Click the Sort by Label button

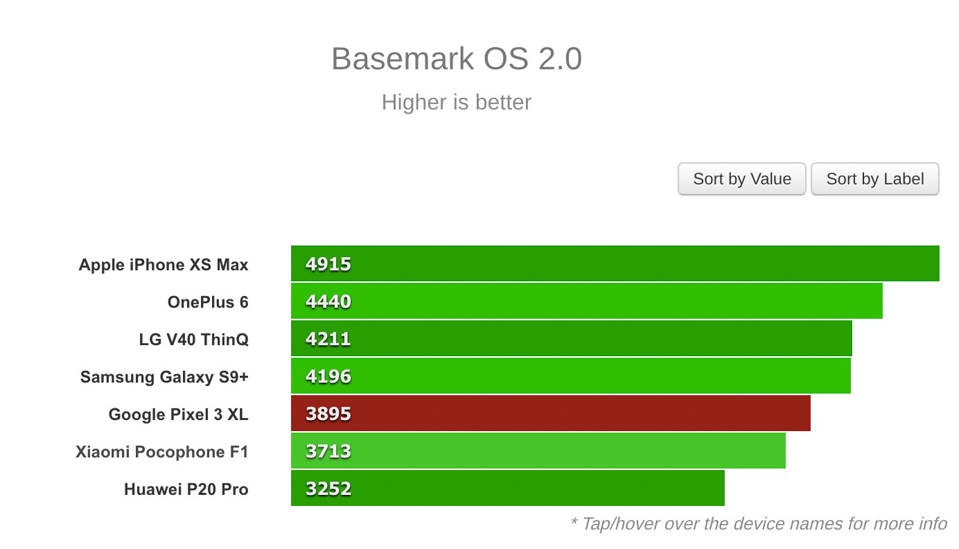(x=875, y=179)
